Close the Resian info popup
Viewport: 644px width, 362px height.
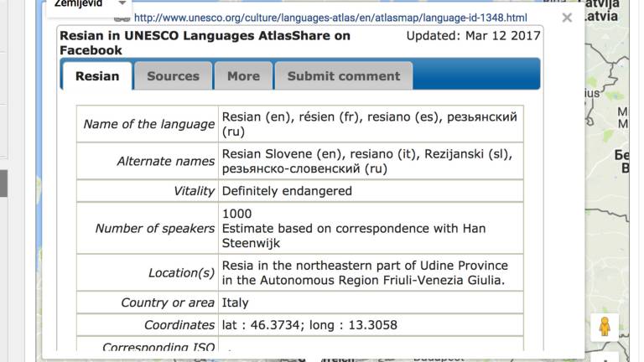[x=567, y=17]
